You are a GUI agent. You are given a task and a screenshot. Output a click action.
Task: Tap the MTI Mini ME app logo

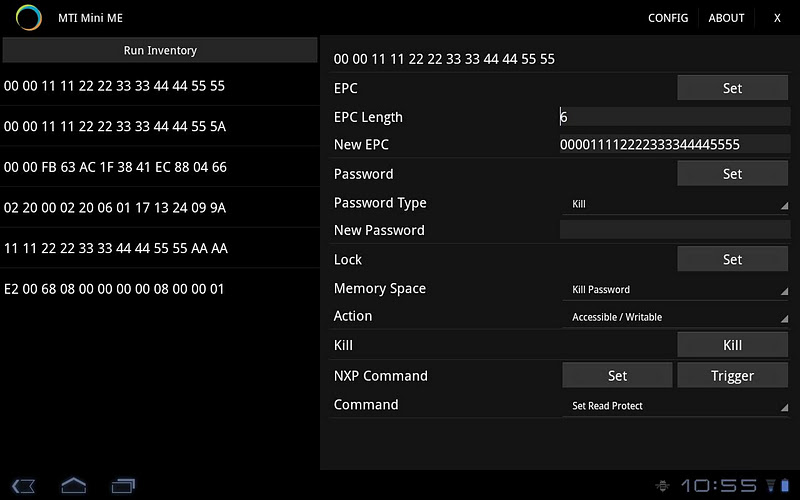pyautogui.click(x=30, y=18)
